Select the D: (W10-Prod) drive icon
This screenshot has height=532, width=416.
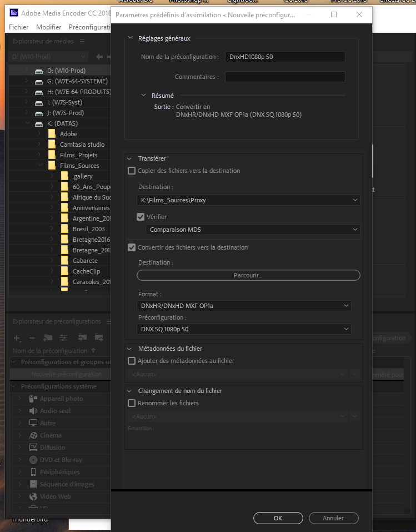click(39, 71)
